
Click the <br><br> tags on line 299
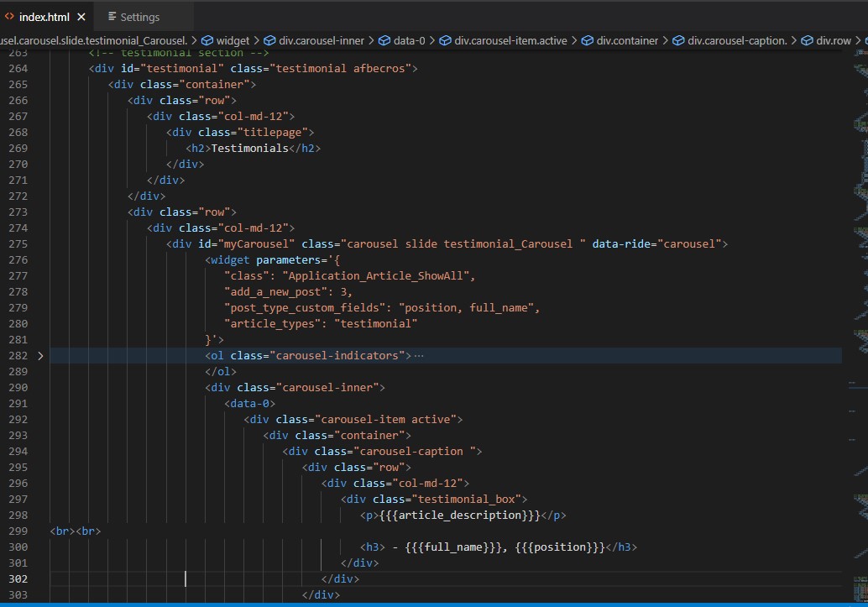76,531
